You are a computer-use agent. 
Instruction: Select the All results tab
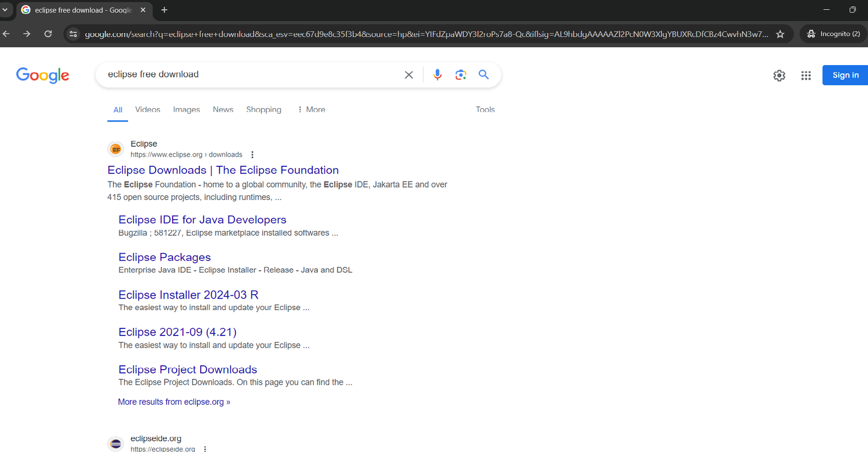pos(118,109)
